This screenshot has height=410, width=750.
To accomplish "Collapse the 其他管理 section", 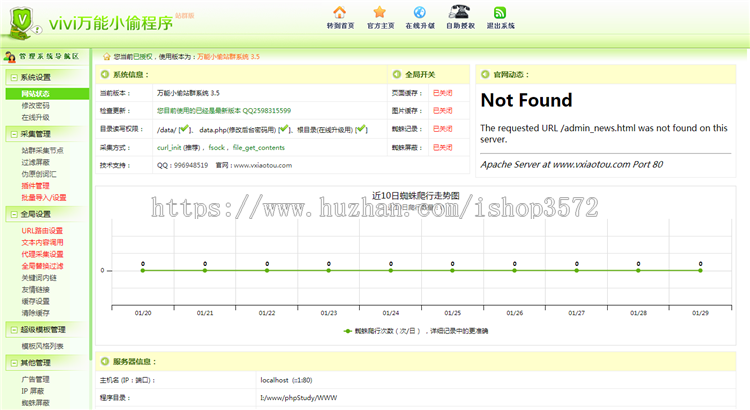I will (14, 363).
